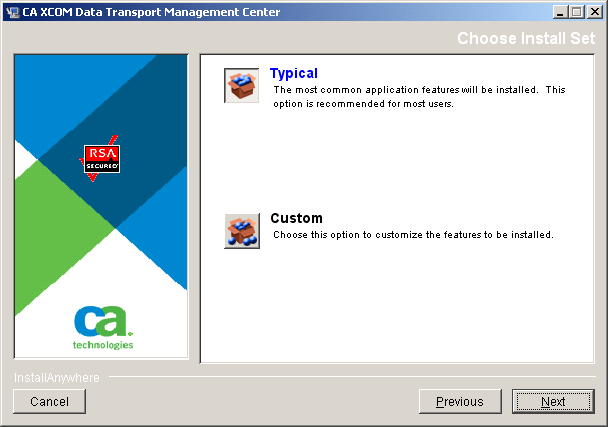Click the CA technologies logo
Screen dimensions: 608x427
coord(103,327)
